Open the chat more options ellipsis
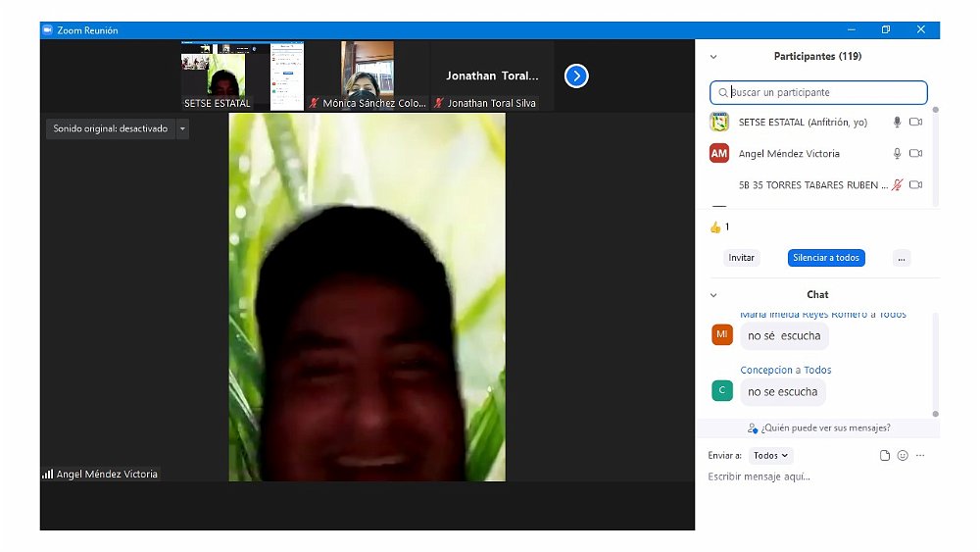Viewport: 980px width, 552px height. pos(920,456)
